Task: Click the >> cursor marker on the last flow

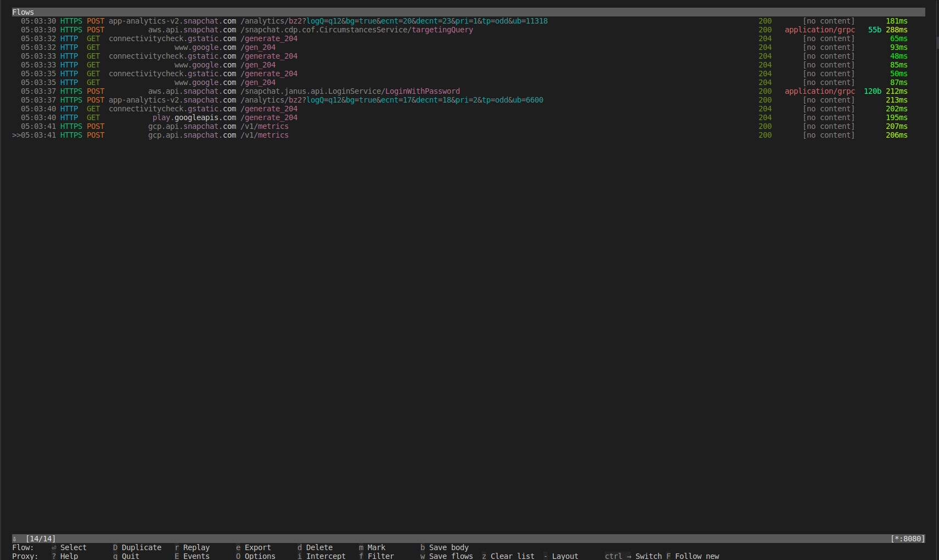Action: 16,135
